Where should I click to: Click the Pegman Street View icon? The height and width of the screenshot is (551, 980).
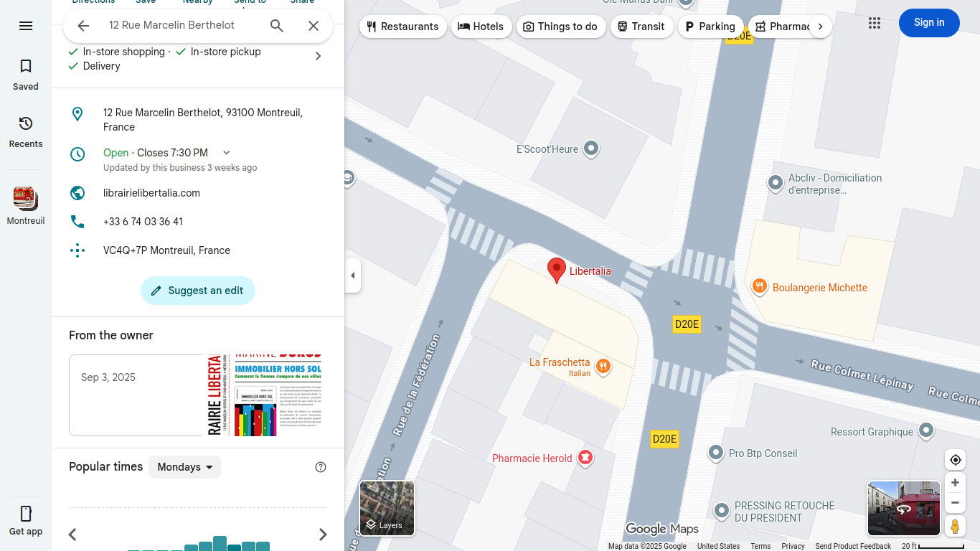click(x=955, y=527)
